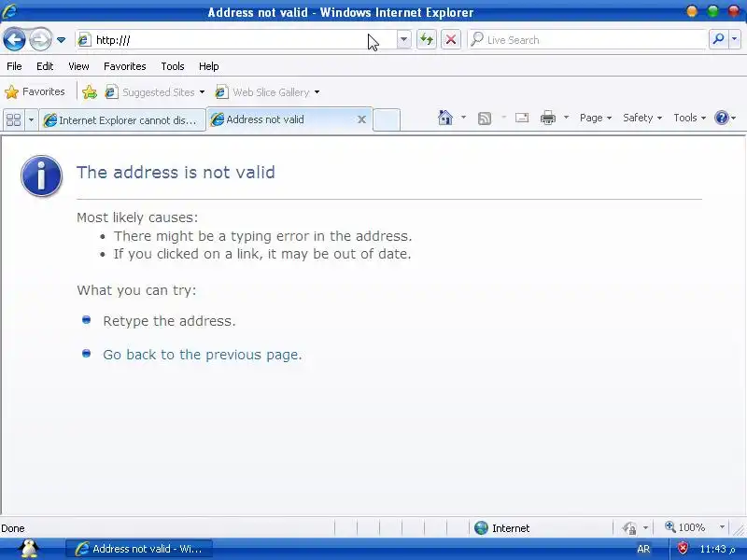
Task: Click 'Done' status bar text
Action: pos(13,528)
